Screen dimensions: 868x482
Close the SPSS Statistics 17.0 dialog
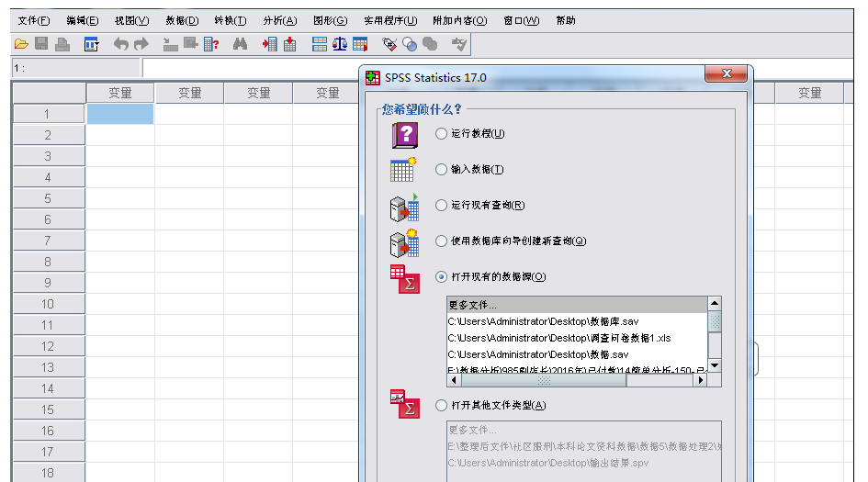coord(727,73)
